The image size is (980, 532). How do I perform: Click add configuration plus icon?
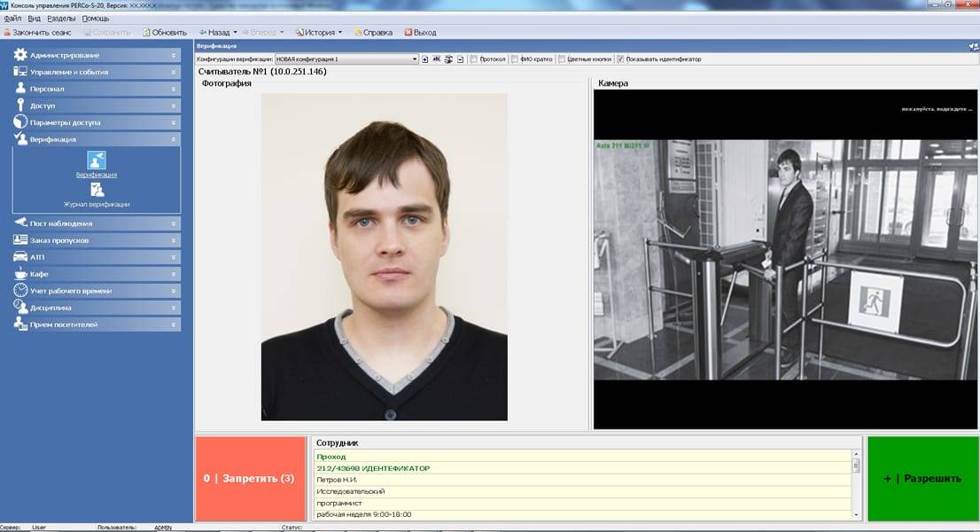pos(425,59)
